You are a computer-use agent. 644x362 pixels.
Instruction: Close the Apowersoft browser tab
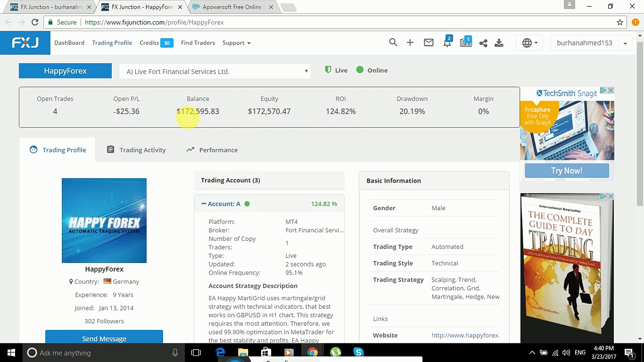(271, 7)
